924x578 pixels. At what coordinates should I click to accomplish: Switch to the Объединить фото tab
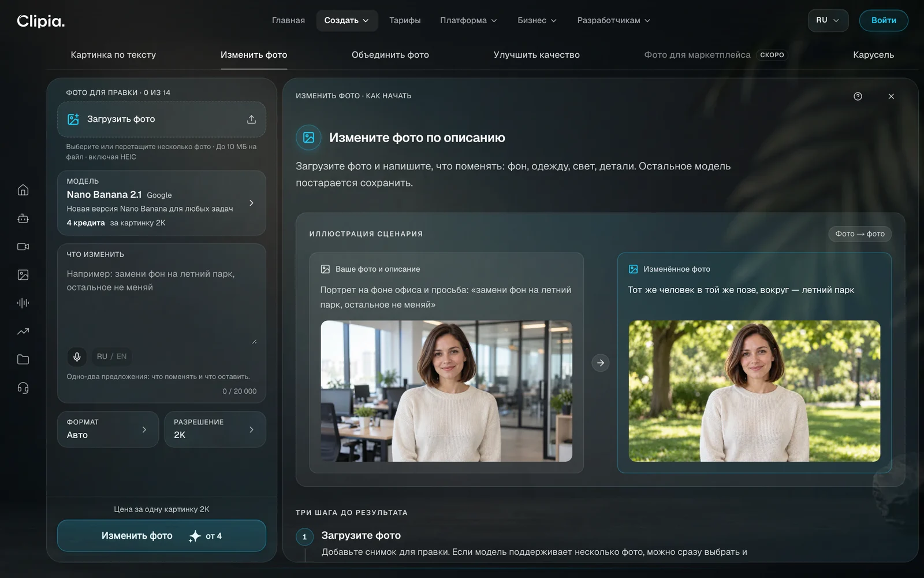coord(390,55)
